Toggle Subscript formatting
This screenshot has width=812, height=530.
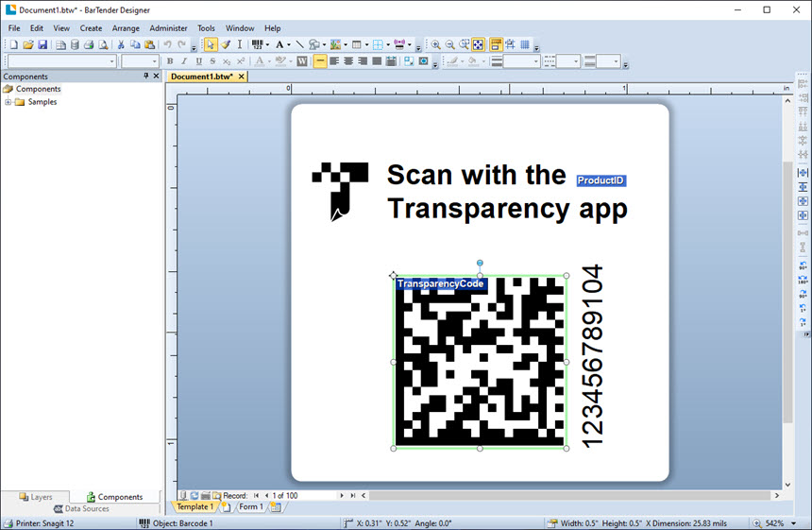point(227,61)
